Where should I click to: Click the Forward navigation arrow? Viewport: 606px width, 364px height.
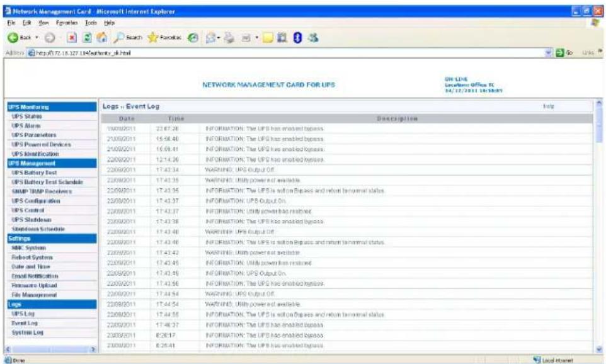pos(50,38)
